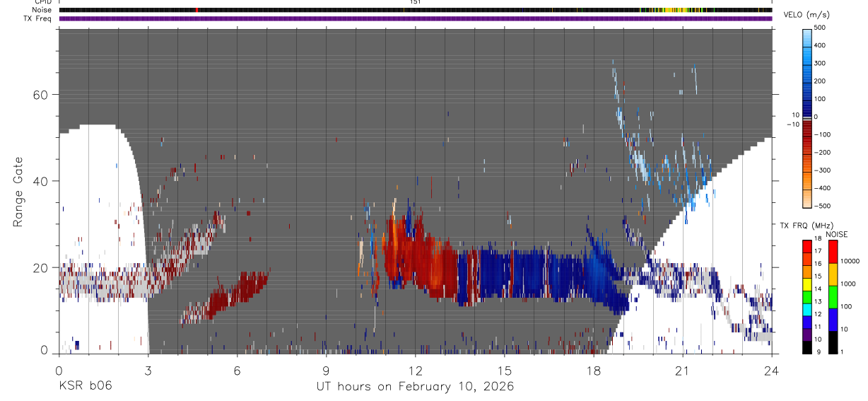Viewport: 868px width, 401px height.
Task: Click the yellow swatch in the TX FRQ legend
Action: (807, 284)
